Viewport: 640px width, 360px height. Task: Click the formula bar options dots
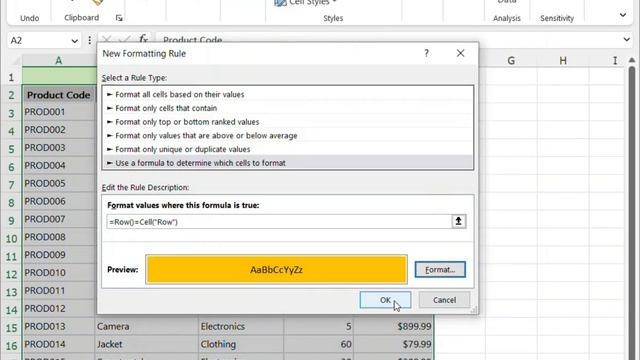pyautogui.click(x=89, y=40)
